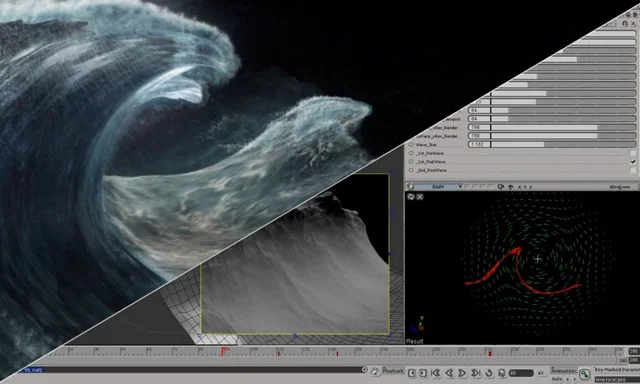Step forward one frame
Image resolution: width=640 pixels, height=384 pixels.
422,373
